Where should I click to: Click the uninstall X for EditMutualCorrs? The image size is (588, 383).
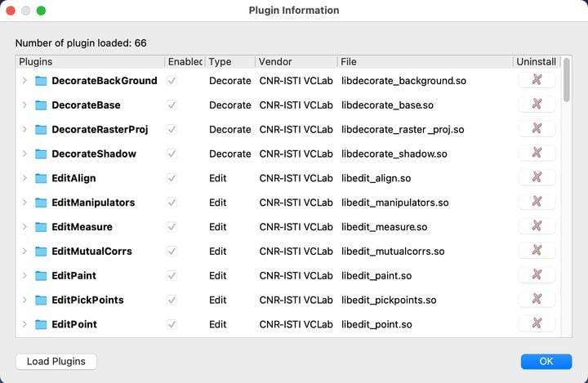(x=537, y=251)
